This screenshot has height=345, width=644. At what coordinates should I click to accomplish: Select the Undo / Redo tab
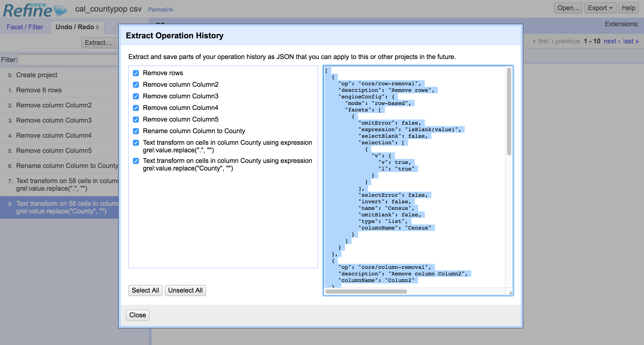pos(77,27)
